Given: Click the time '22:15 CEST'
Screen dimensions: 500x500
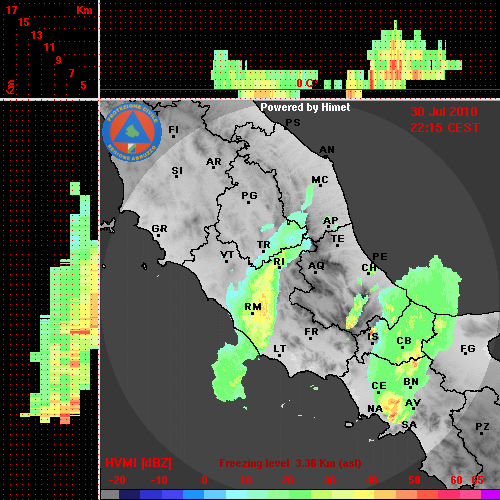Looking at the screenshot, I should coord(445,128).
